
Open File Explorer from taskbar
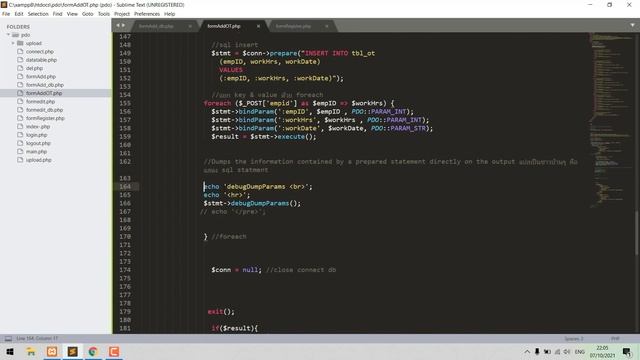[31, 351]
